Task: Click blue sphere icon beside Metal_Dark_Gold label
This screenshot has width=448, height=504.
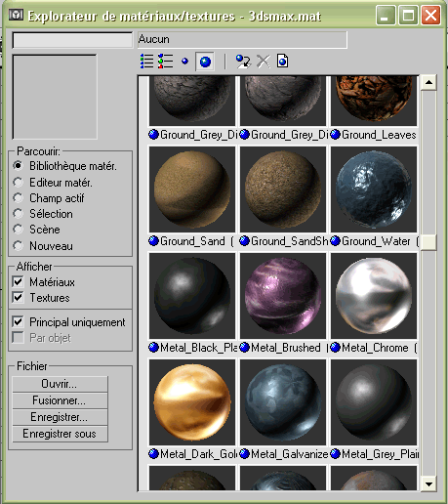Action: (153, 454)
